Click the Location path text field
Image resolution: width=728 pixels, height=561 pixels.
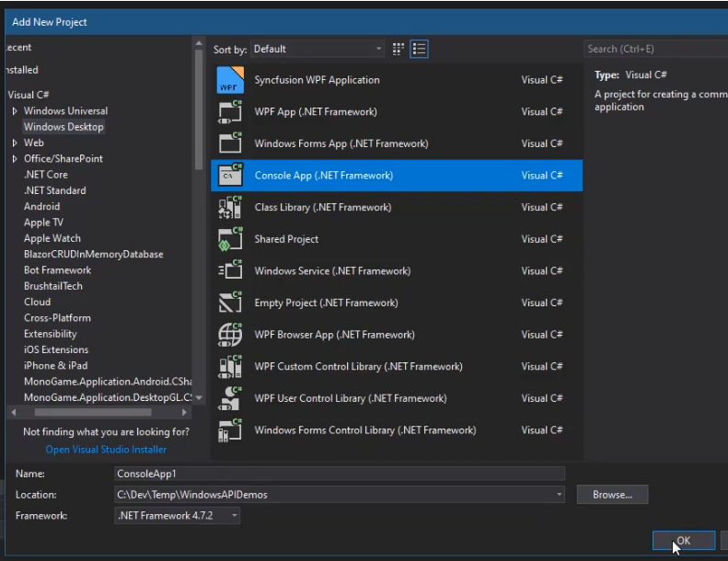click(334, 495)
